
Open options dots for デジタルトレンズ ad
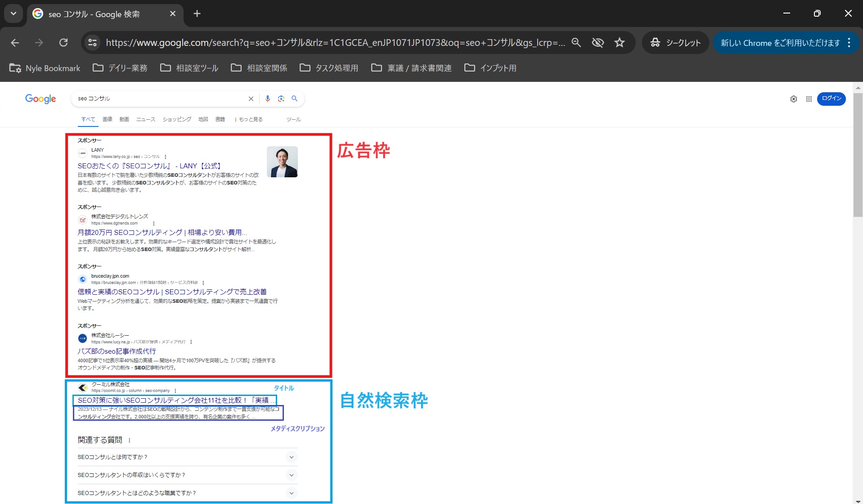[154, 223]
